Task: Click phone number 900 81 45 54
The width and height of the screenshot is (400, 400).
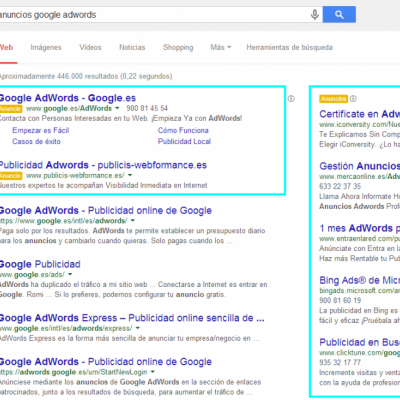Action: pyautogui.click(x=147, y=108)
